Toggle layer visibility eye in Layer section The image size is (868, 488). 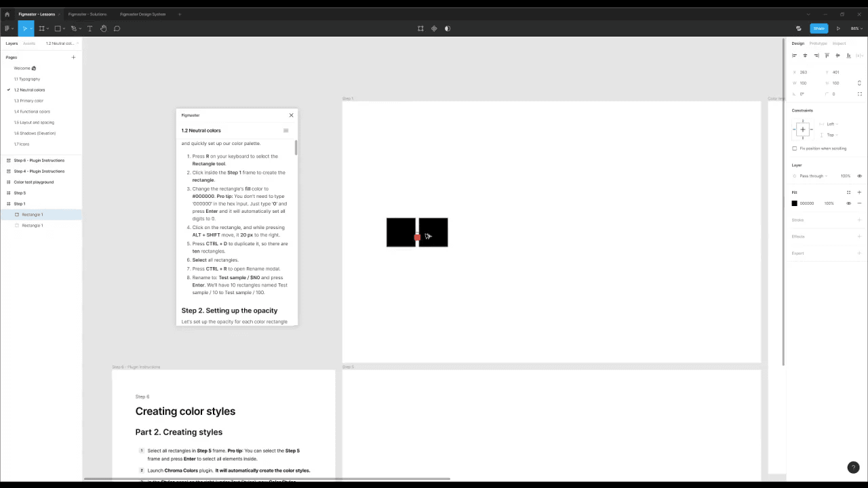pos(859,176)
